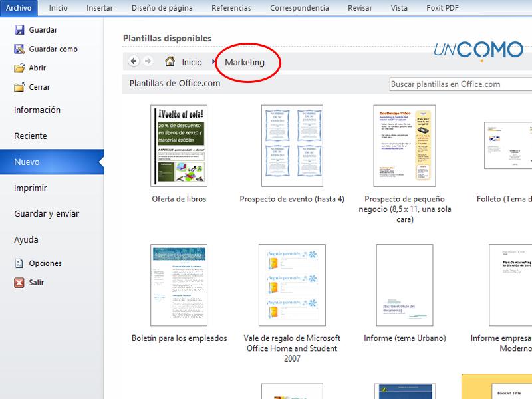
Task: Pick the Boletín para los empleados template
Action: 179,284
